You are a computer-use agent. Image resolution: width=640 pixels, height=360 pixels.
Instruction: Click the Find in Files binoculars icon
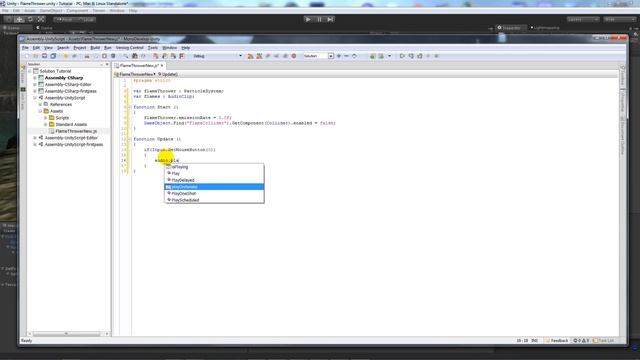(x=135, y=56)
